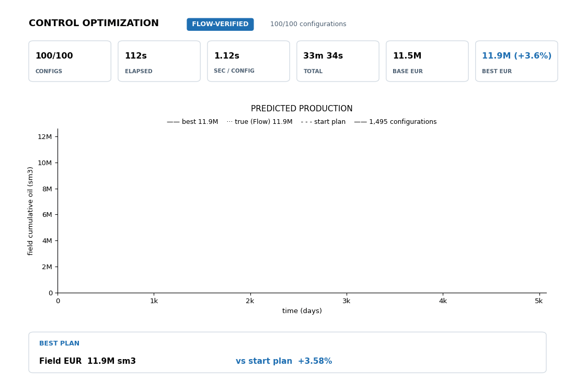Click the FLOW-VERIFIED badge
The height and width of the screenshot is (392, 575).
(x=220, y=24)
